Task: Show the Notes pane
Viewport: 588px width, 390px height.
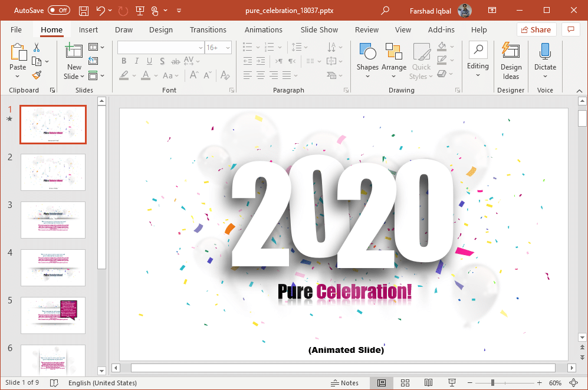Action: (344, 383)
